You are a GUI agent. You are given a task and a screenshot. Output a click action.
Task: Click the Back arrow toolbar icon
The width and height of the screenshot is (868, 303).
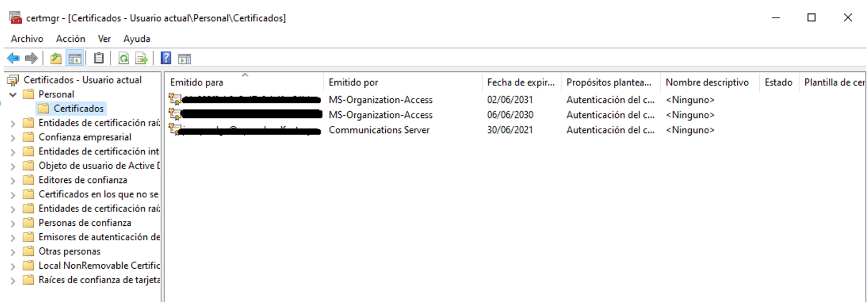point(13,58)
